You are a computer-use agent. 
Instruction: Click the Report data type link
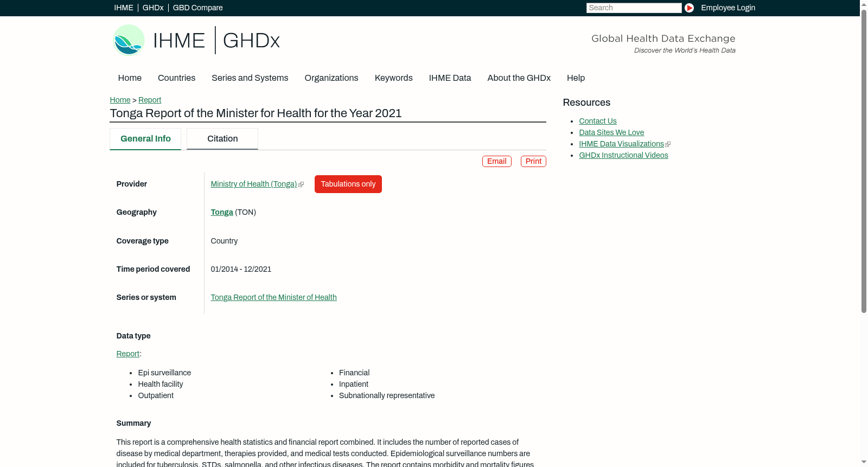[x=128, y=354]
